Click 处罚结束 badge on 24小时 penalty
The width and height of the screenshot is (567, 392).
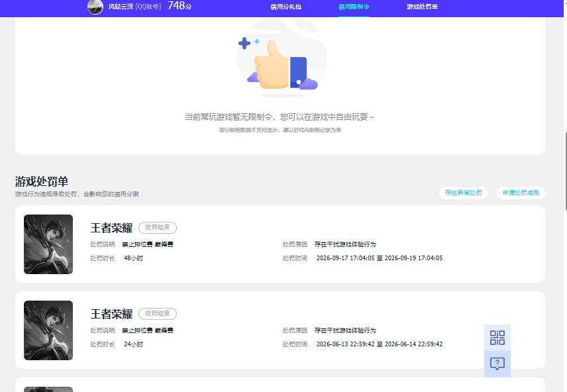point(158,313)
